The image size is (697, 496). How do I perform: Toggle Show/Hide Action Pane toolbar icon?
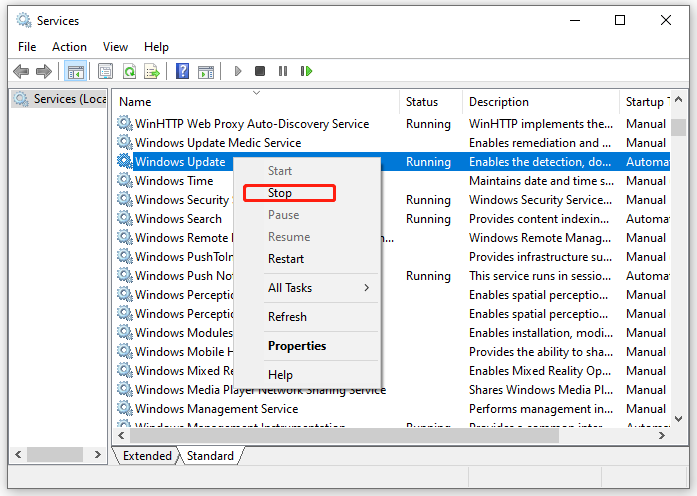[206, 71]
